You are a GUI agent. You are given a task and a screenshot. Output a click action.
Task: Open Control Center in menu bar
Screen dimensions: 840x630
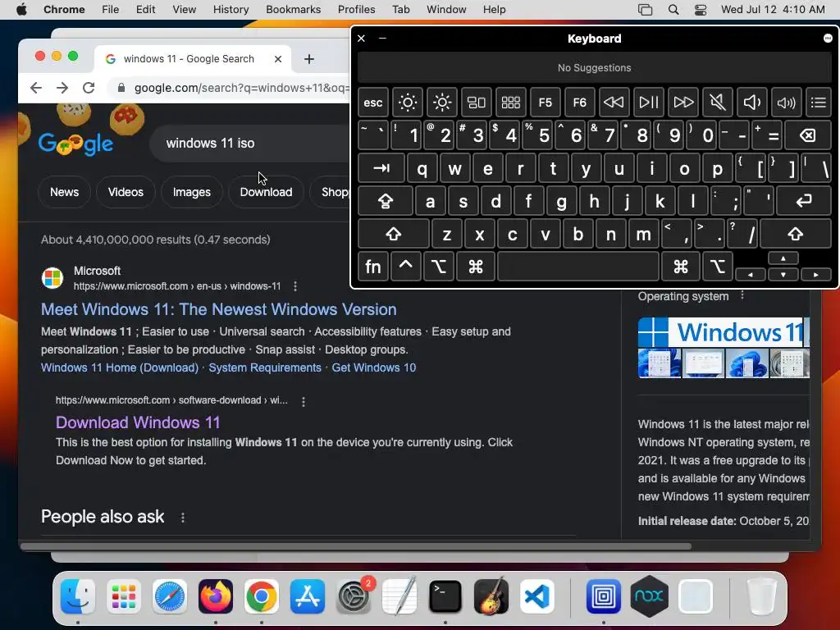coord(701,10)
